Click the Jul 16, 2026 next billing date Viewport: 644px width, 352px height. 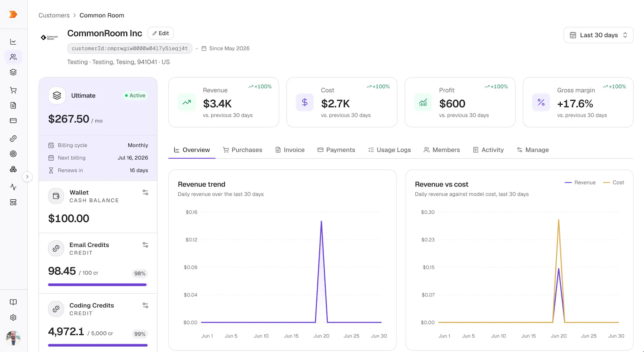pyautogui.click(x=133, y=158)
